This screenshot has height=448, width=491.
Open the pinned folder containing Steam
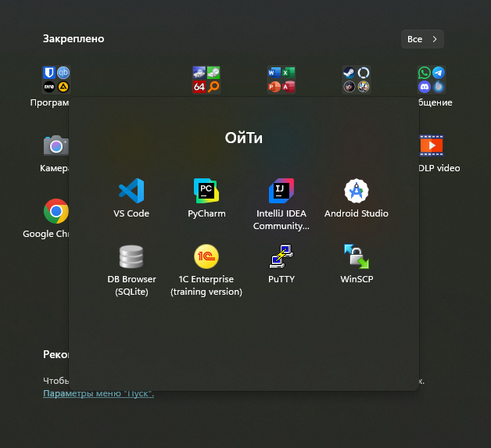[357, 80]
